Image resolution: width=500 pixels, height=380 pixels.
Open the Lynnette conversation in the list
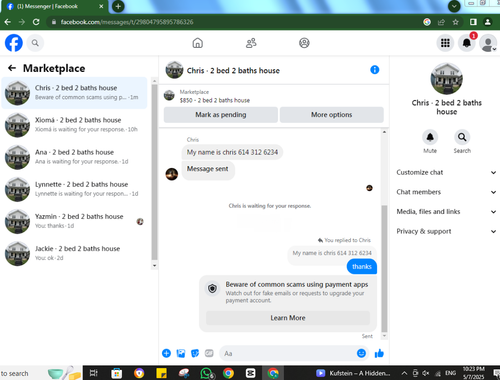(75, 189)
